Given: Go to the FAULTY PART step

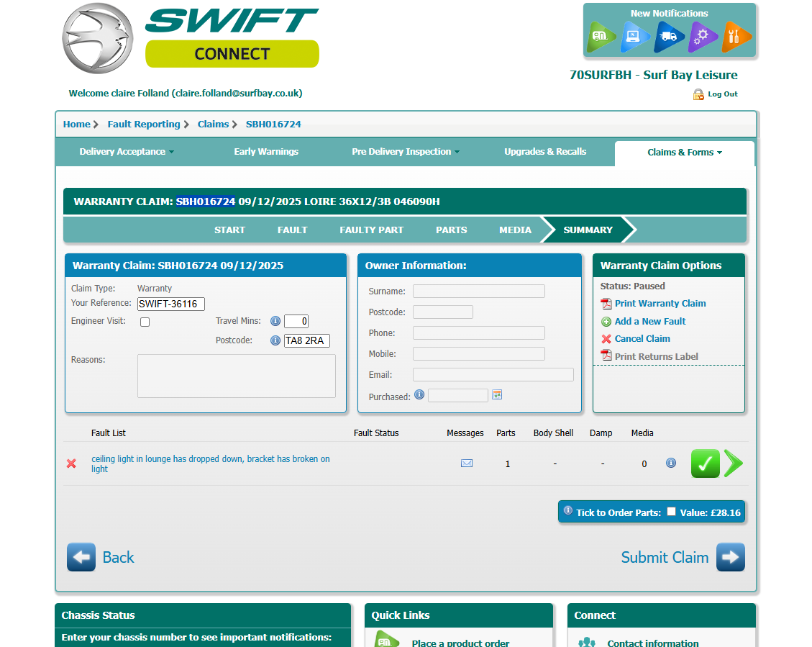Looking at the screenshot, I should tap(371, 230).
